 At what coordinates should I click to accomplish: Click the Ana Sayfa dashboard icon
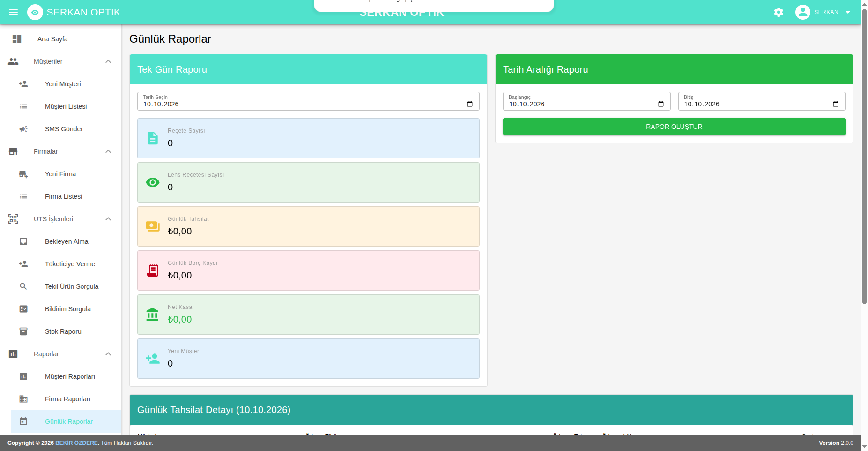[x=17, y=39]
